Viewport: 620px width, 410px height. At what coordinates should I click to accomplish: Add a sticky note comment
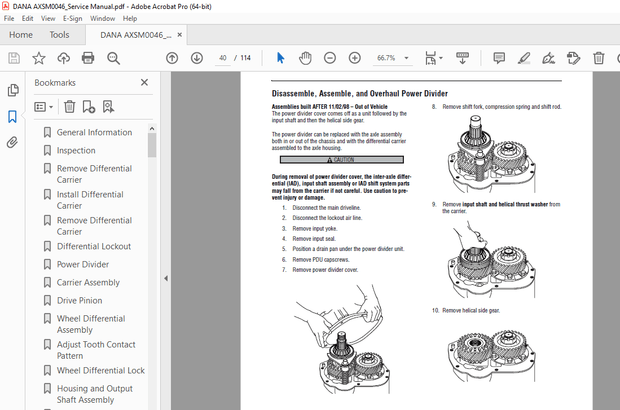pos(499,58)
